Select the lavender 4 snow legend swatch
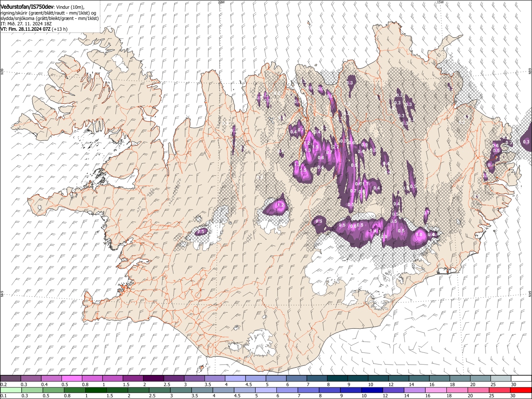 [x=235, y=378]
